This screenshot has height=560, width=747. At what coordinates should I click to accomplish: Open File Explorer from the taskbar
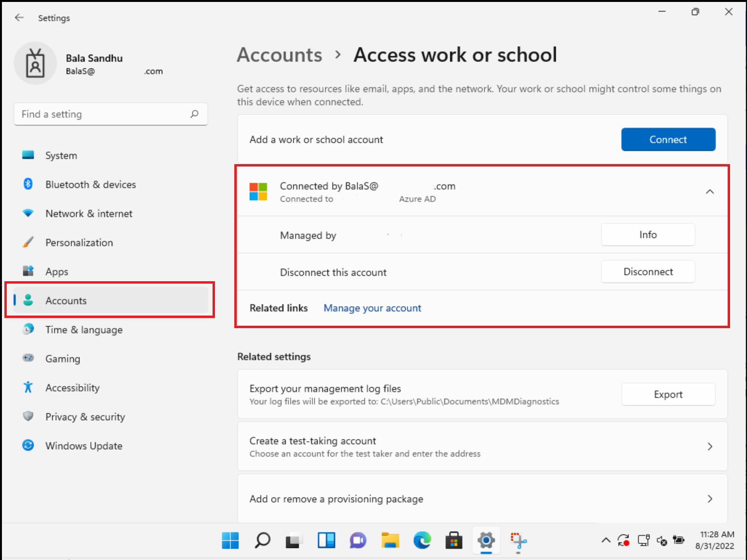coord(390,541)
